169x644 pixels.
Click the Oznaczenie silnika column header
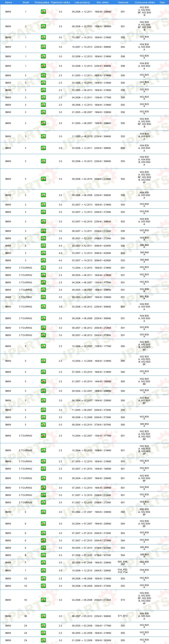point(145,2)
